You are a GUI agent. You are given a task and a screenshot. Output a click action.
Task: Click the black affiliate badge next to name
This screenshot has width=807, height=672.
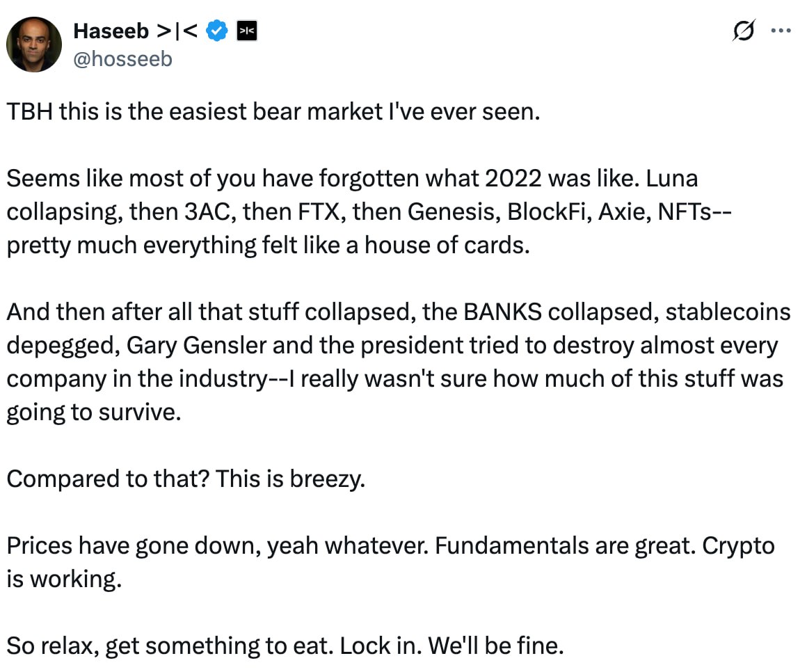(x=246, y=31)
